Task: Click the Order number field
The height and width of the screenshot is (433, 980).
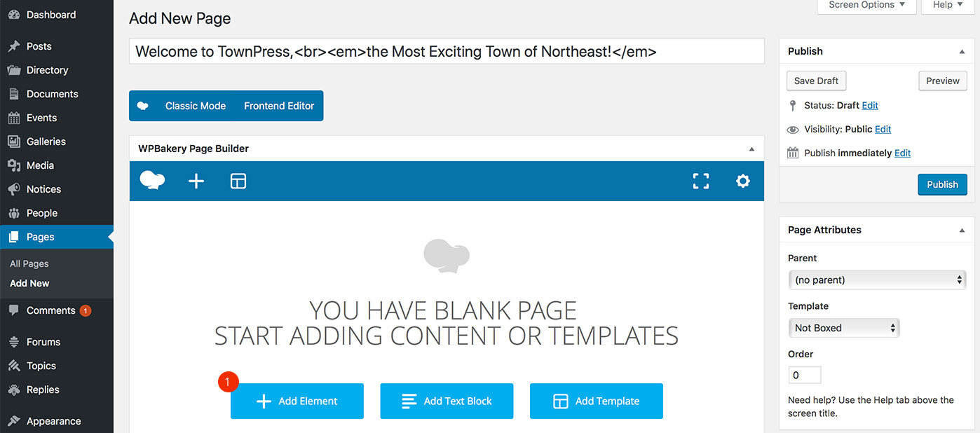Action: [804, 375]
